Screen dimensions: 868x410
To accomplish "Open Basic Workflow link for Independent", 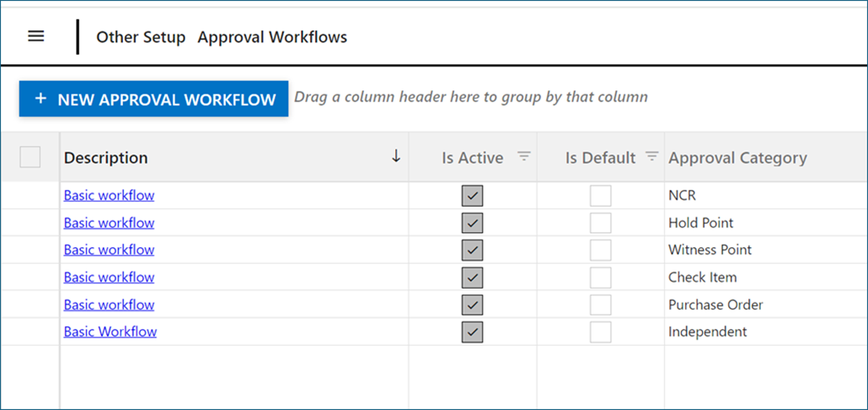I will tap(110, 332).
